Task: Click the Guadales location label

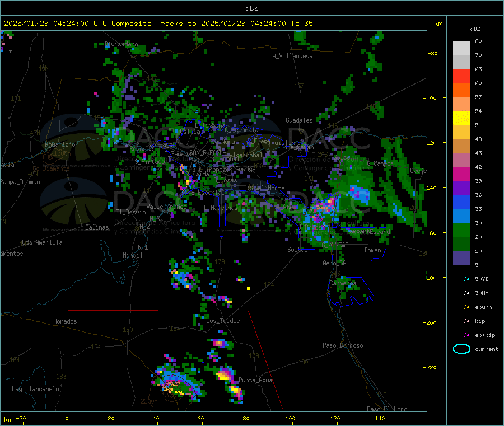Action: tap(299, 120)
